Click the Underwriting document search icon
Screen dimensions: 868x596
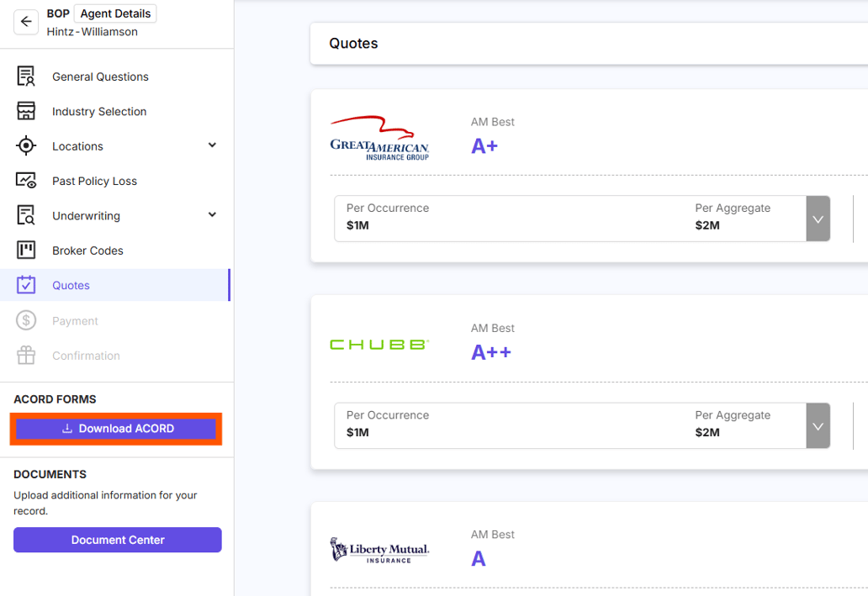[x=26, y=216]
